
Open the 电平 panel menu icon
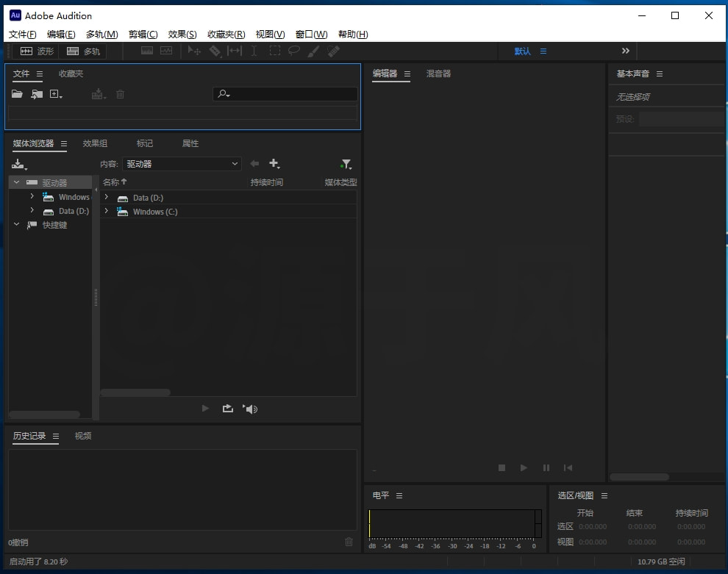(399, 496)
